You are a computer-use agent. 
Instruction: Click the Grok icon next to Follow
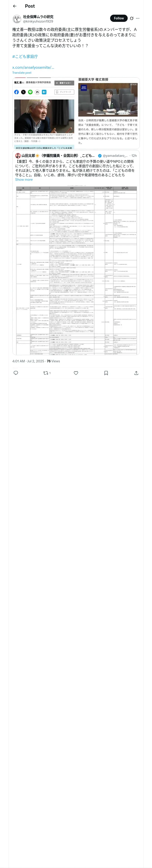point(132,18)
